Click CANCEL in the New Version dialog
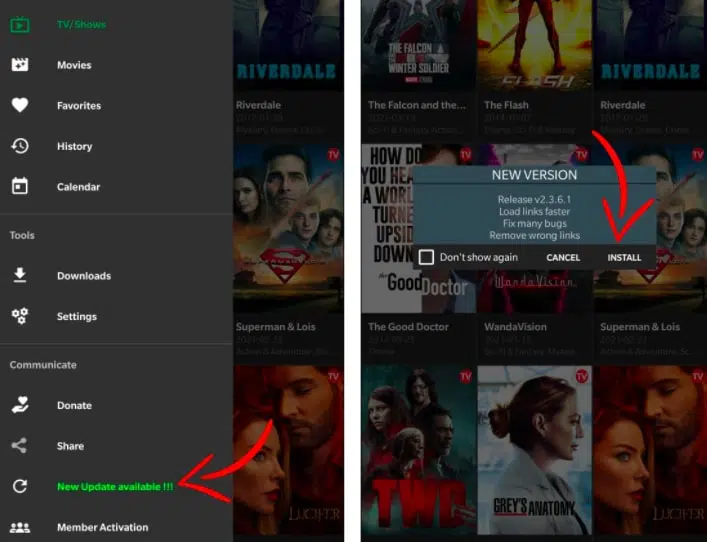Screen dimensions: 707x542 563,257
